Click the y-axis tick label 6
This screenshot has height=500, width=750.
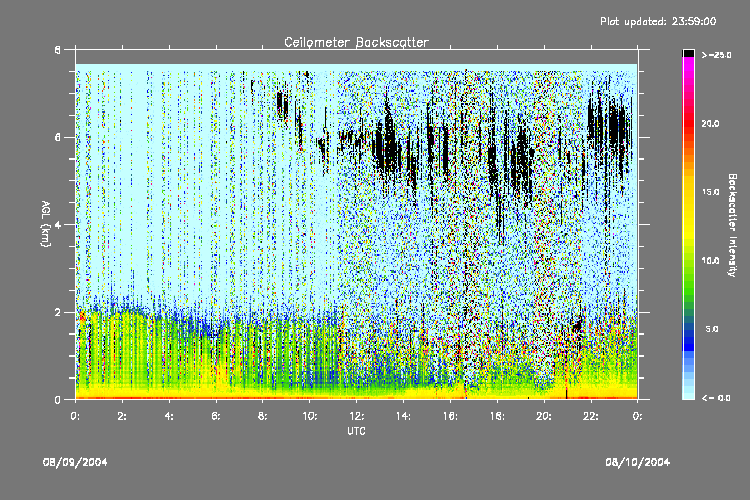click(58, 137)
